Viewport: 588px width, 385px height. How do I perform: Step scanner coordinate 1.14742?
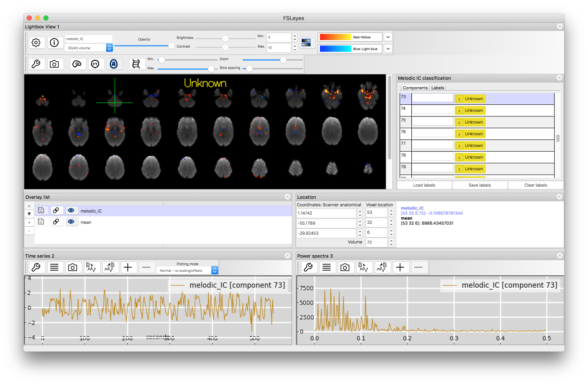click(360, 213)
